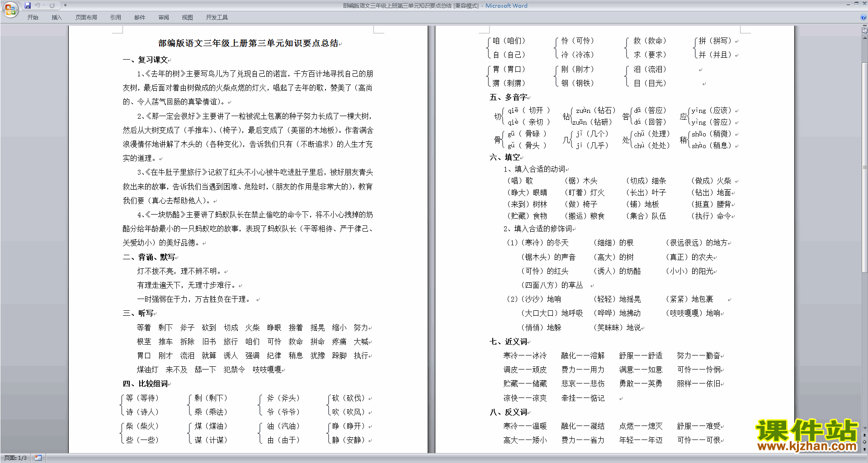Click the Select Browse Object round button
The width and height of the screenshot is (868, 463).
865,442
